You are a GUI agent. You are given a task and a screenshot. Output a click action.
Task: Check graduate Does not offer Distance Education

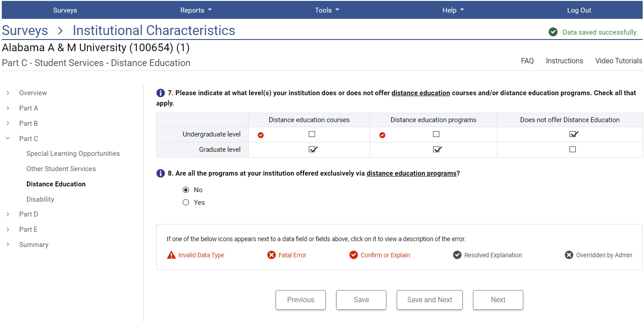click(572, 150)
